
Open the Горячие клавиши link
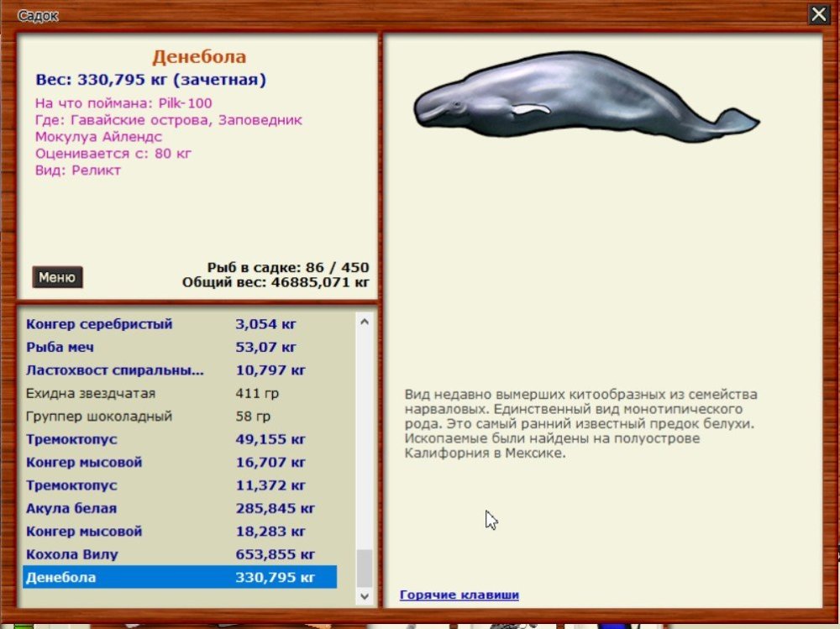459,595
